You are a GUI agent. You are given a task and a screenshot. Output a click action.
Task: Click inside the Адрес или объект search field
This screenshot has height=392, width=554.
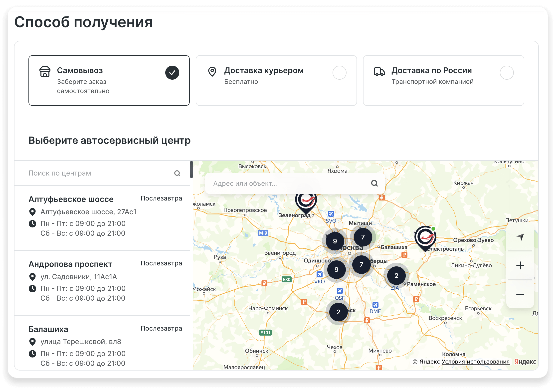coord(275,184)
